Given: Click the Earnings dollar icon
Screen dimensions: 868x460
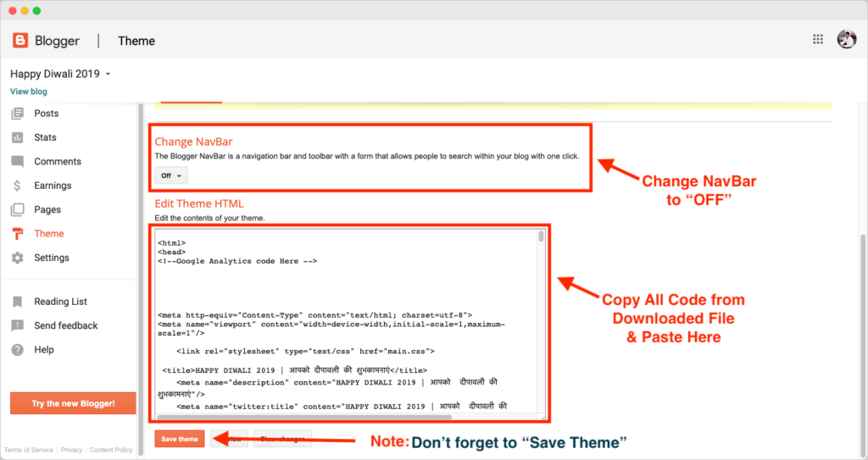Looking at the screenshot, I should (18, 186).
